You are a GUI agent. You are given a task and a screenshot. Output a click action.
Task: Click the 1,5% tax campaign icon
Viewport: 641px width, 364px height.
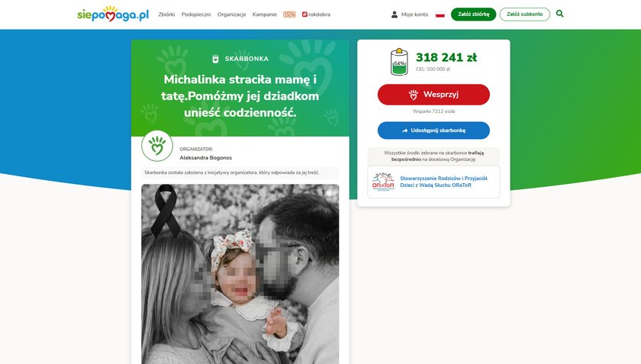click(x=289, y=14)
